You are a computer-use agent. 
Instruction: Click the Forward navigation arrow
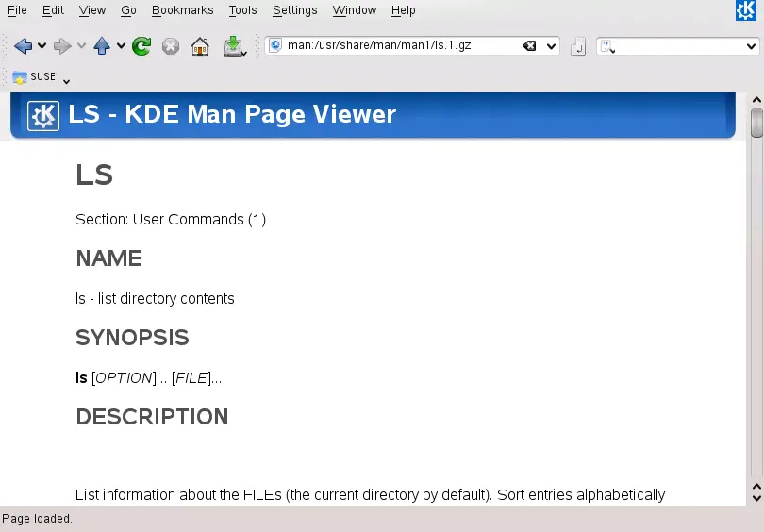[62, 46]
